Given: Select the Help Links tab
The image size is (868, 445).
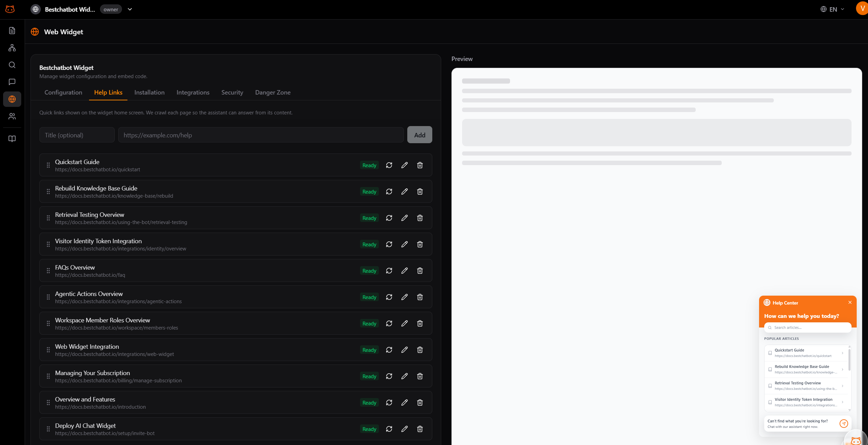Looking at the screenshot, I should 108,92.
